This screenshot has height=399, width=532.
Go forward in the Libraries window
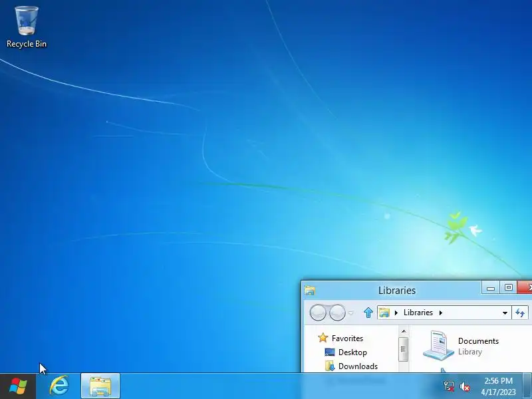pos(337,313)
